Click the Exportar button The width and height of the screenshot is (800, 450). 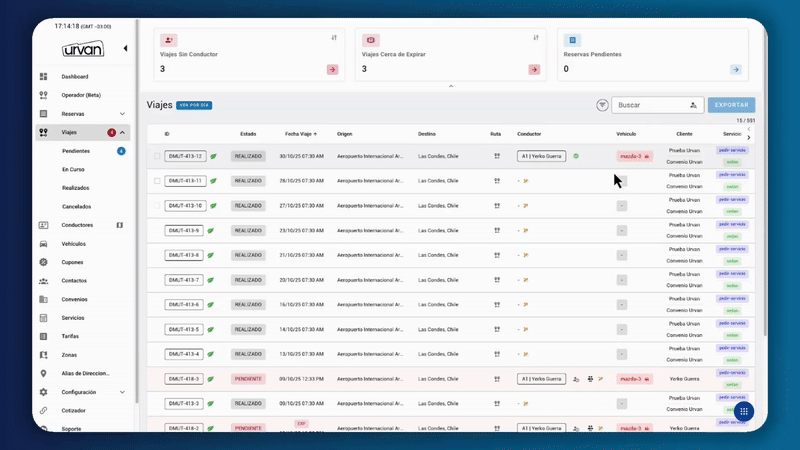click(x=731, y=105)
